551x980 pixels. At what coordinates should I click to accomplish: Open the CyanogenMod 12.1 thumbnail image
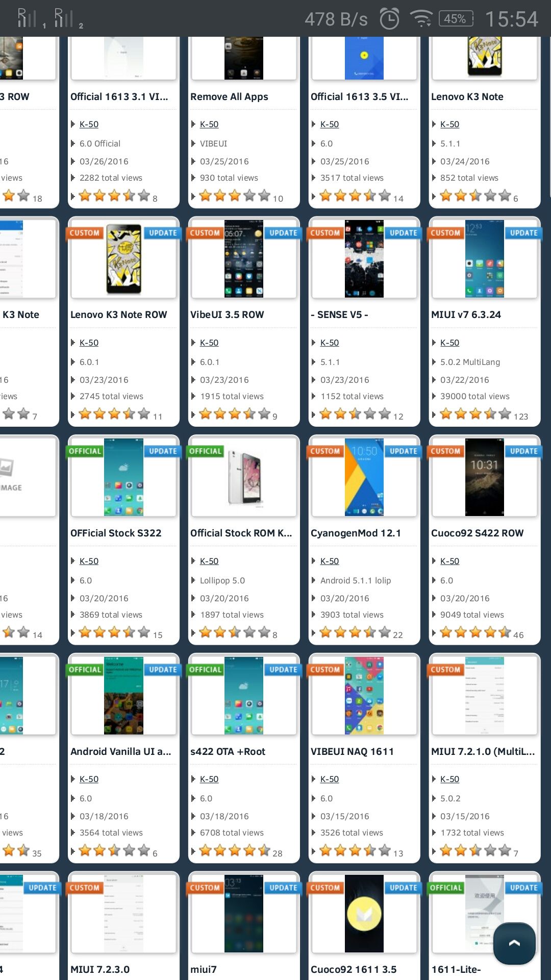[x=364, y=477]
